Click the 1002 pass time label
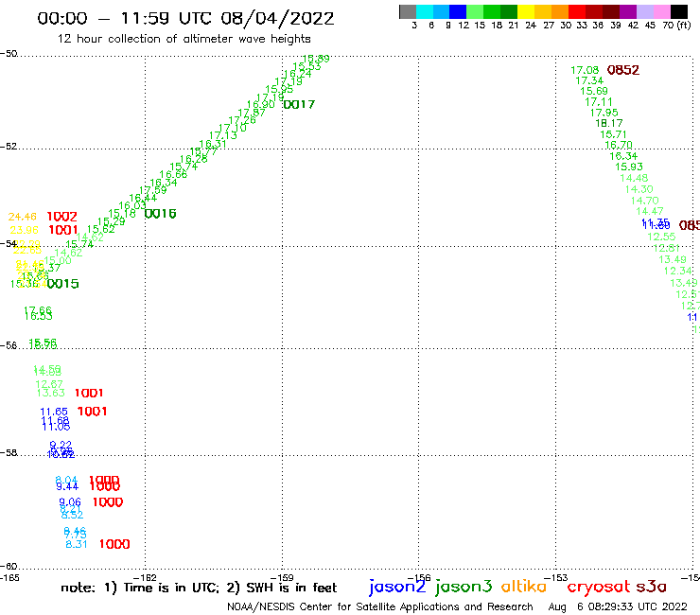This screenshot has width=700, height=615. (62, 217)
